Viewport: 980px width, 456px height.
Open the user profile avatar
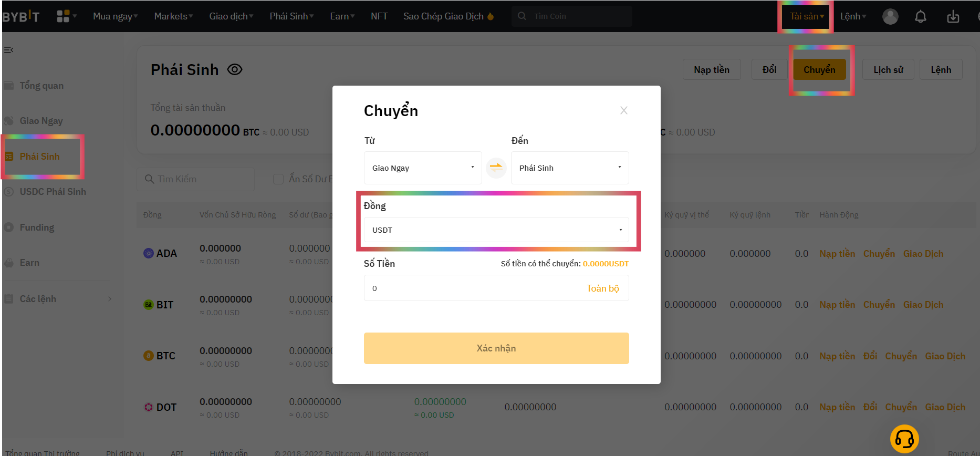[890, 16]
